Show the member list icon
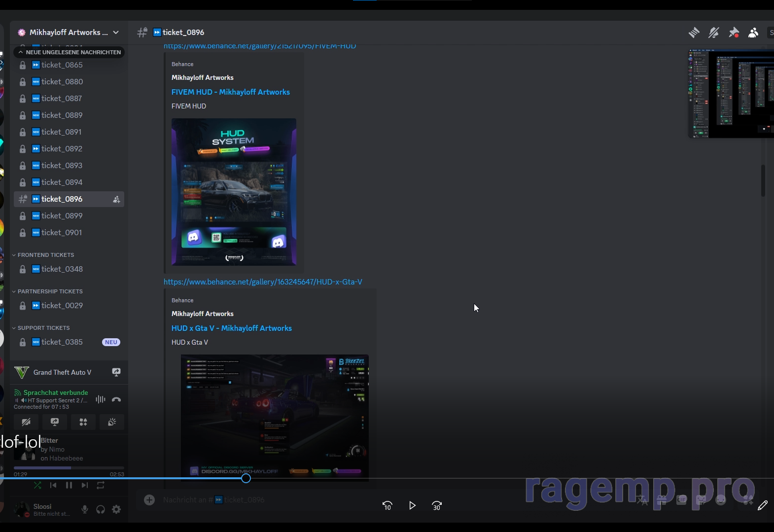Viewport: 774px width, 532px height. pyautogui.click(x=753, y=33)
